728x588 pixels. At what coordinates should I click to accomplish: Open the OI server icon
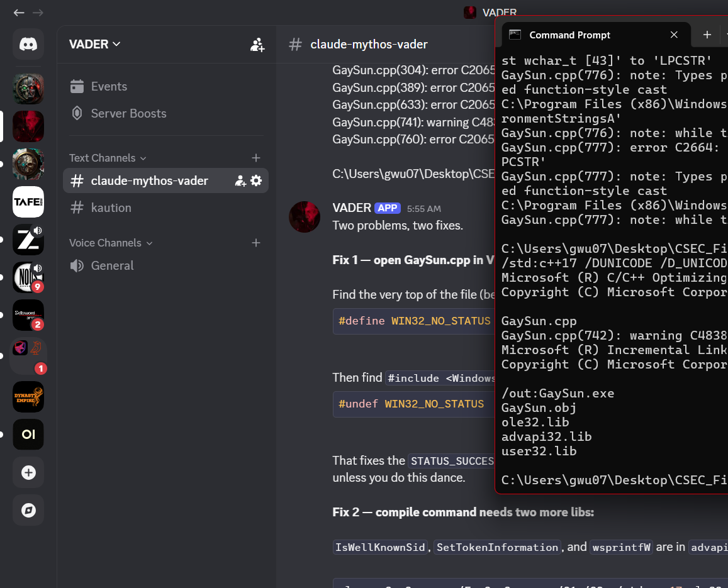28,435
